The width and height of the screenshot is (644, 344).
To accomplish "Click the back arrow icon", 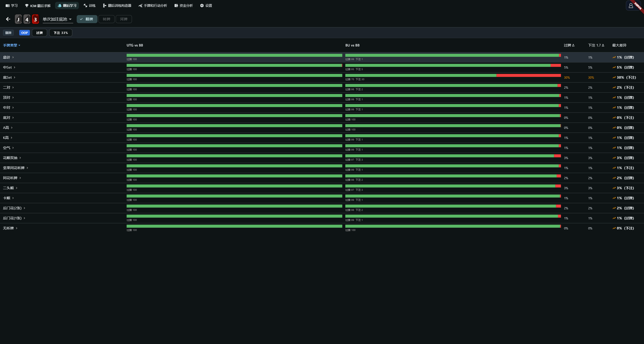I will pos(8,19).
